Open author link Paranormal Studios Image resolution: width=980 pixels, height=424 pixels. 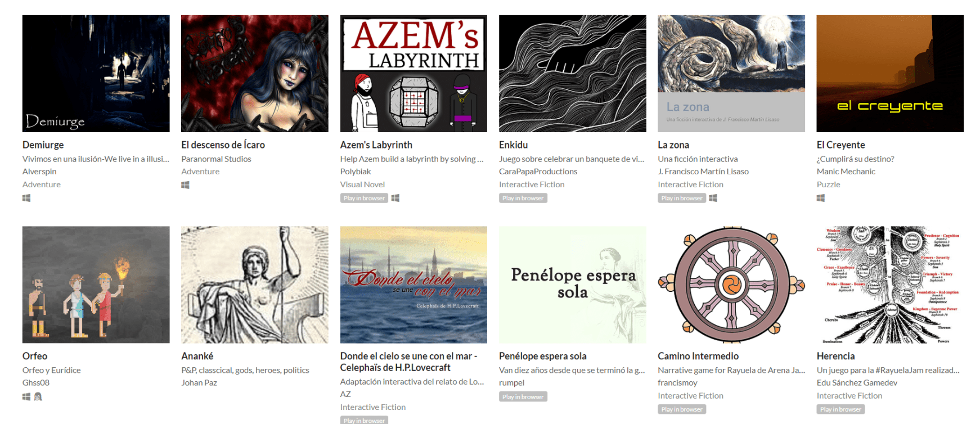click(216, 159)
